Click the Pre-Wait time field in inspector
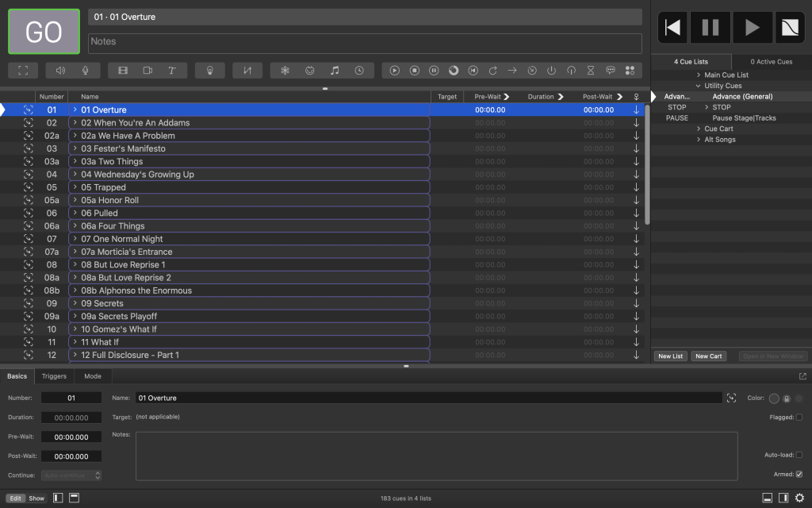The height and width of the screenshot is (508, 812). pyautogui.click(x=71, y=437)
